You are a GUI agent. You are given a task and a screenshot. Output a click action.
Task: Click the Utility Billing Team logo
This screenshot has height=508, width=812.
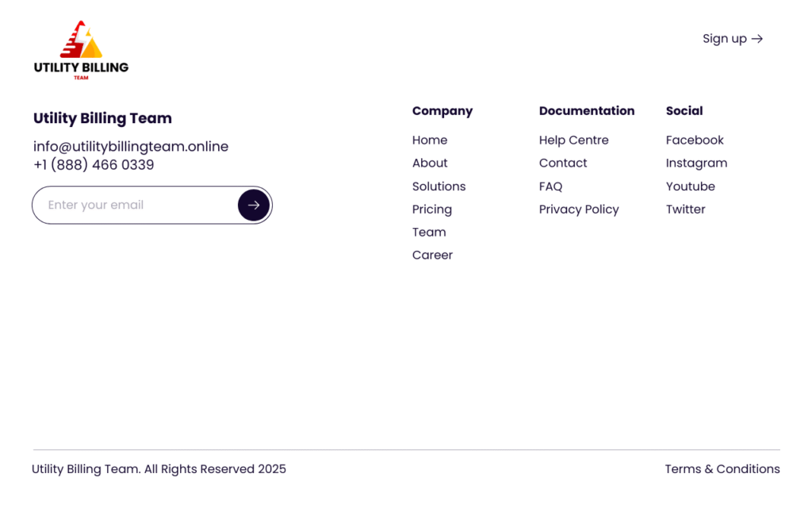81,50
